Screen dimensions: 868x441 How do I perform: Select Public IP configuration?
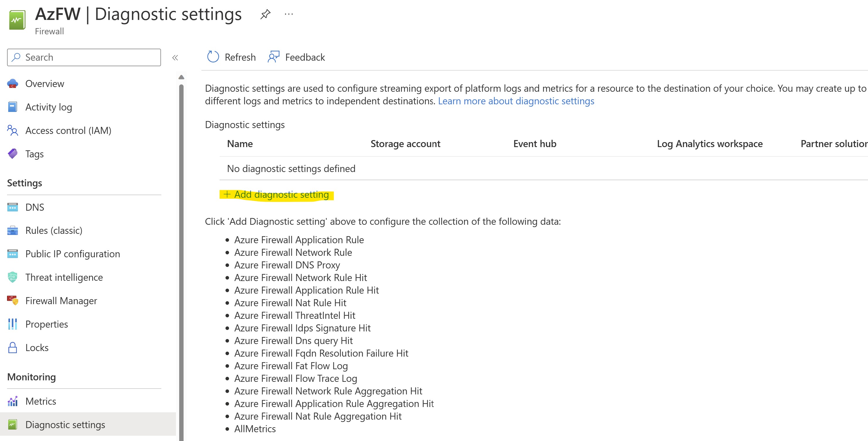pyautogui.click(x=72, y=254)
